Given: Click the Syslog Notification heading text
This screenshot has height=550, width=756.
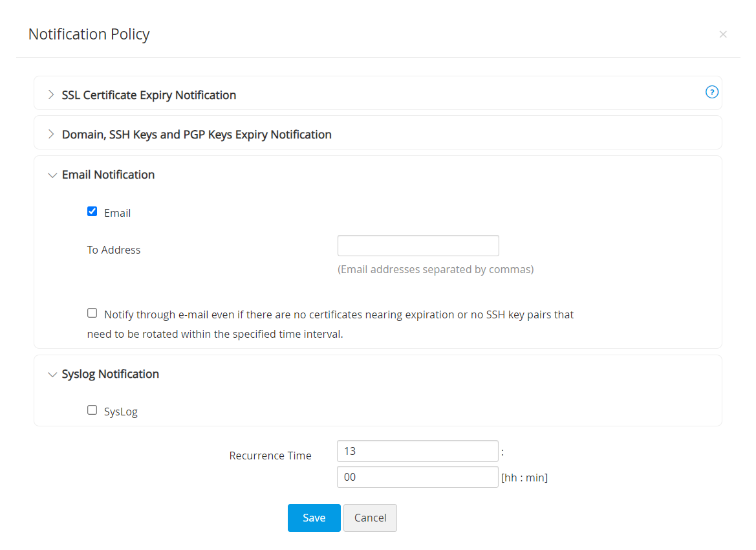Looking at the screenshot, I should (x=110, y=374).
